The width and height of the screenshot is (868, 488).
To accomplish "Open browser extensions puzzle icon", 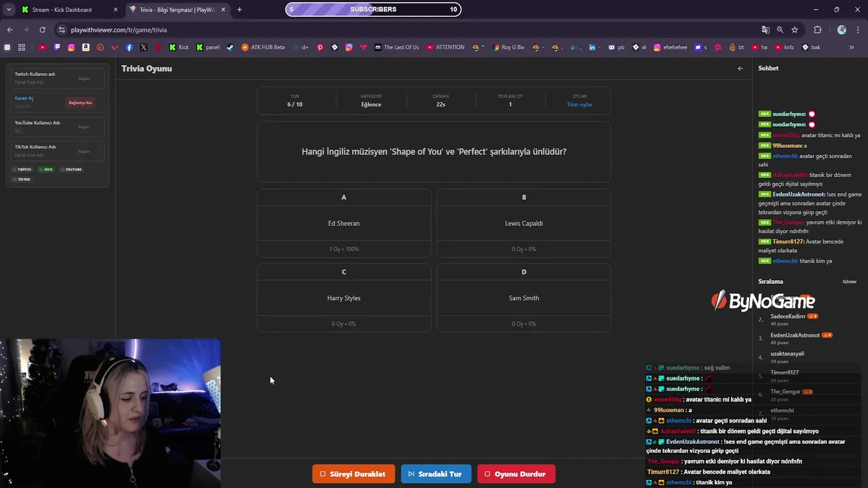I will (817, 30).
